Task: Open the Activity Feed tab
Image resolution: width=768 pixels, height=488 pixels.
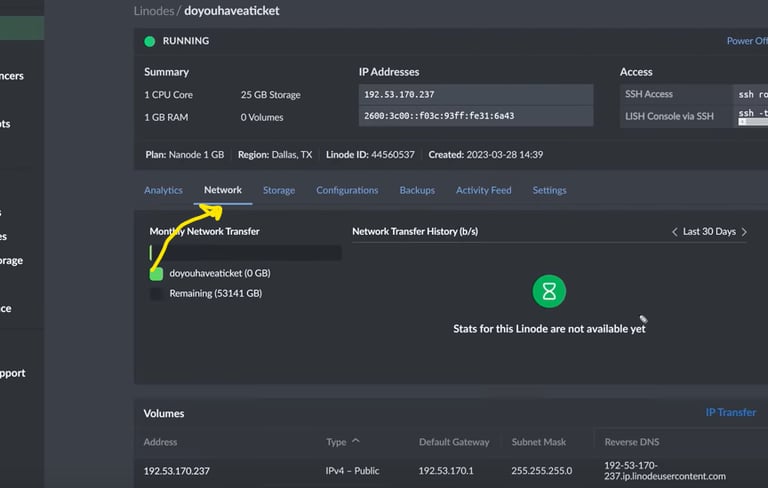Action: [483, 190]
